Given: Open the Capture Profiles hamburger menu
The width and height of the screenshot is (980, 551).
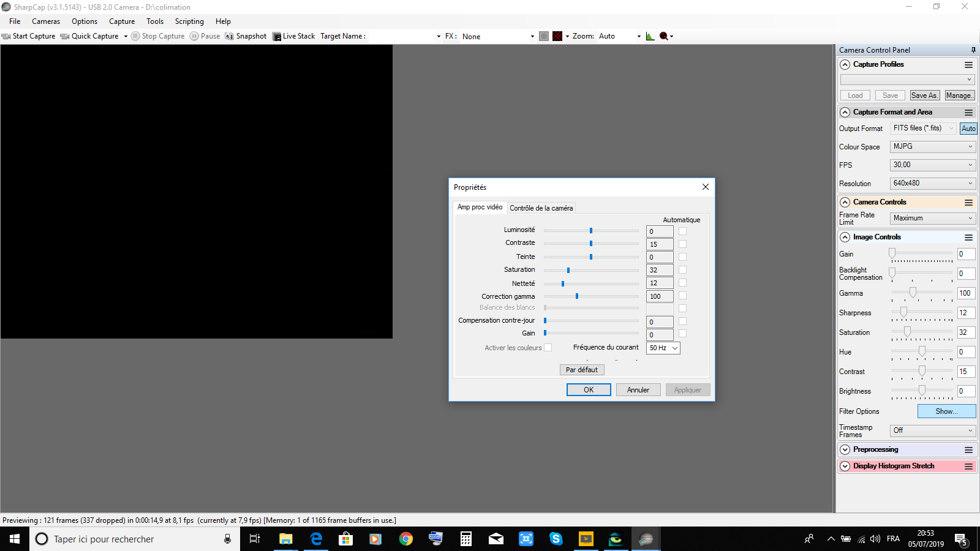Looking at the screenshot, I should tap(968, 64).
